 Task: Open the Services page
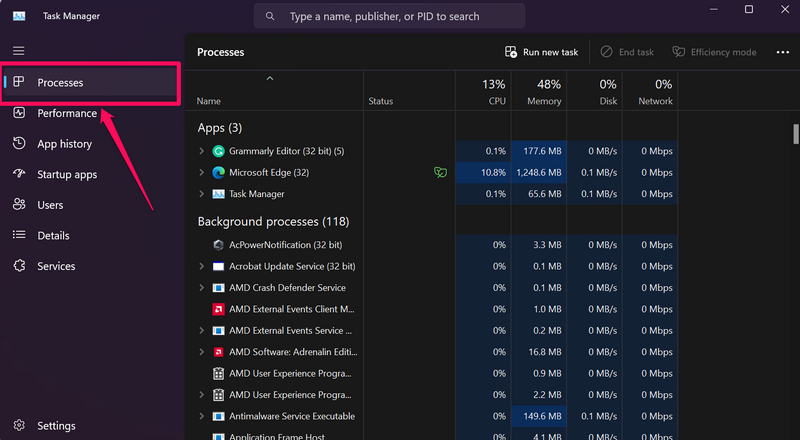tap(56, 266)
